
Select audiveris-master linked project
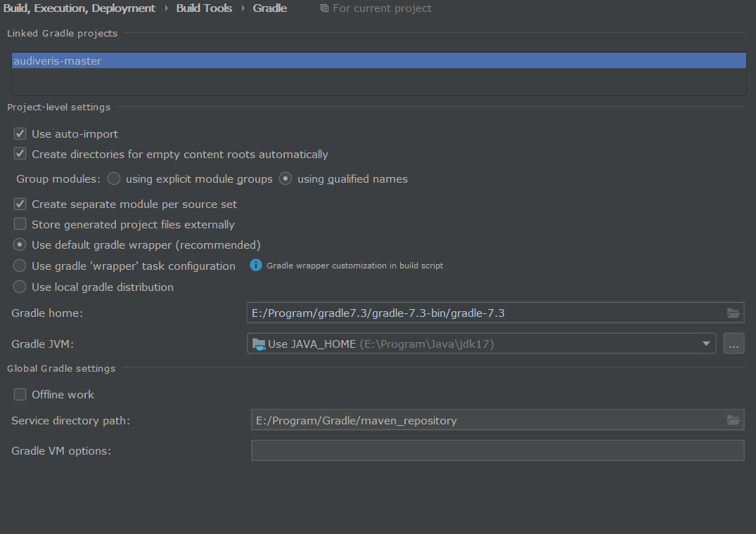coord(379,60)
